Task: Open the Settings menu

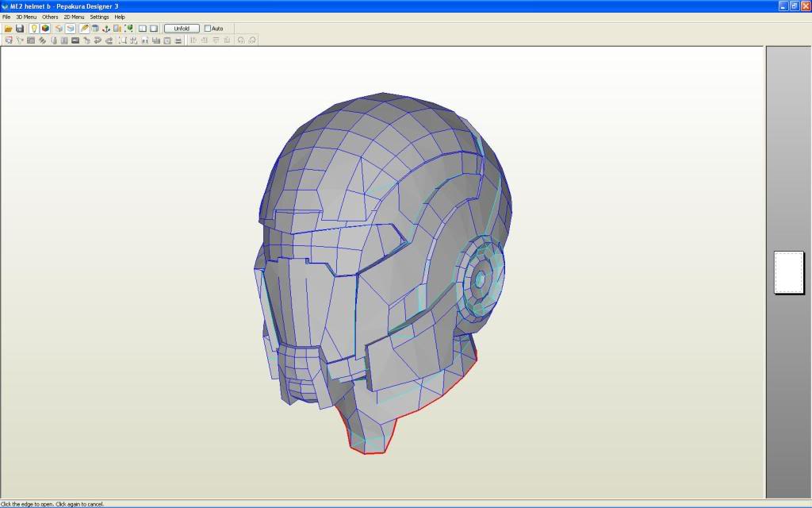Action: 99,17
